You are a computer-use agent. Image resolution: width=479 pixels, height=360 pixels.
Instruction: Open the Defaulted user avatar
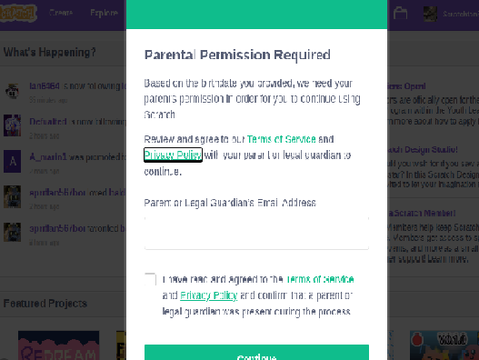tap(12, 125)
